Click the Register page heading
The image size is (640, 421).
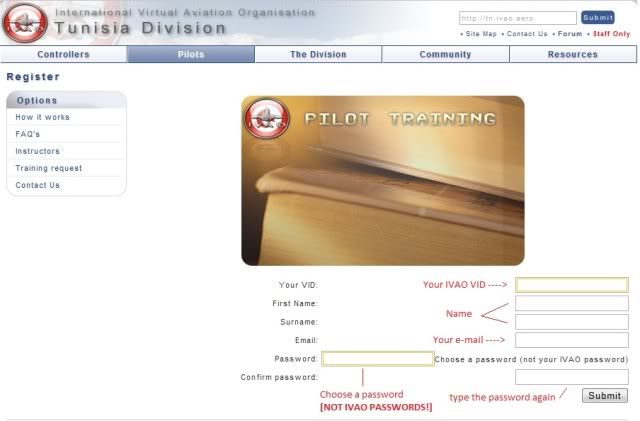33,77
